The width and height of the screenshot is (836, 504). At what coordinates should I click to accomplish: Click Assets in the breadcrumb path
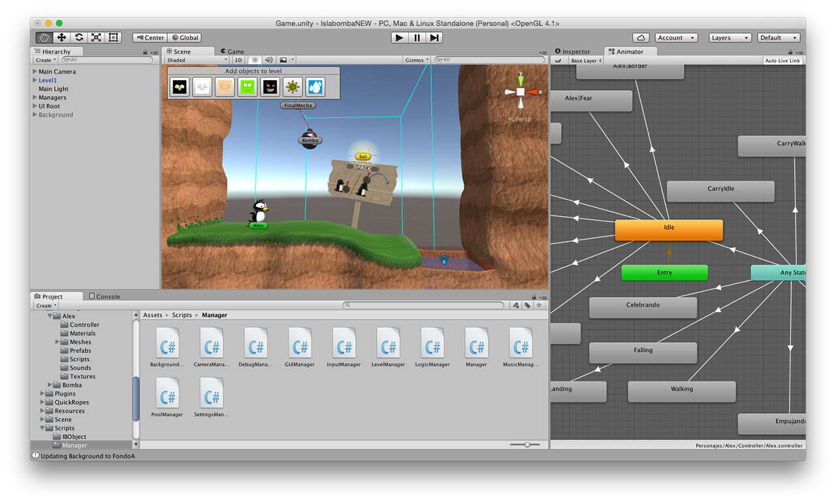pos(153,315)
